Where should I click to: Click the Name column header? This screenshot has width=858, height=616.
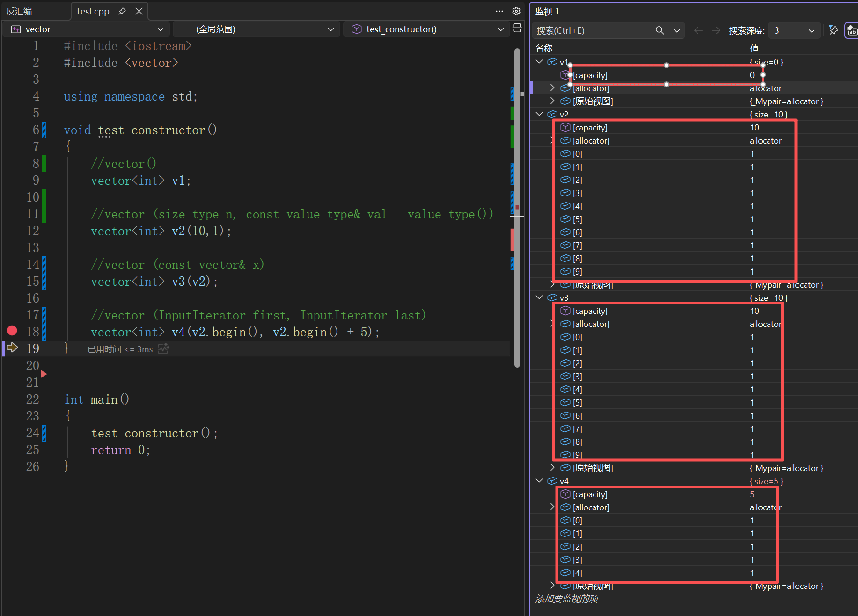click(x=544, y=48)
